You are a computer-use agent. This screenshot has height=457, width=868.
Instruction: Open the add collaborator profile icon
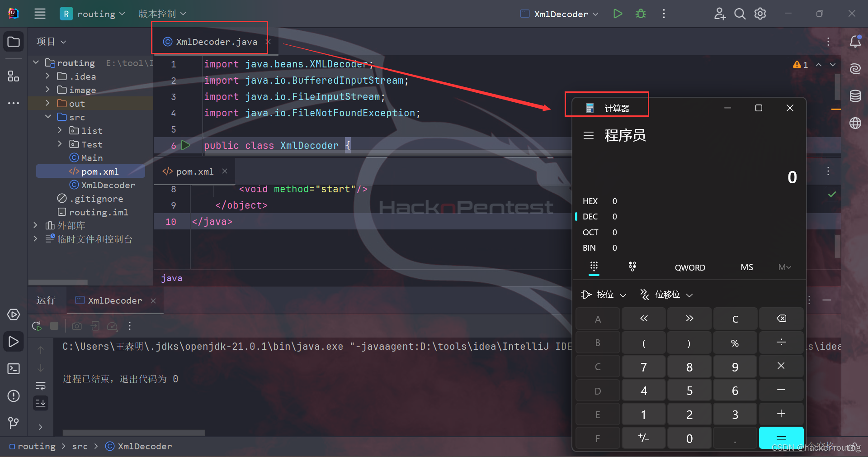(x=720, y=14)
